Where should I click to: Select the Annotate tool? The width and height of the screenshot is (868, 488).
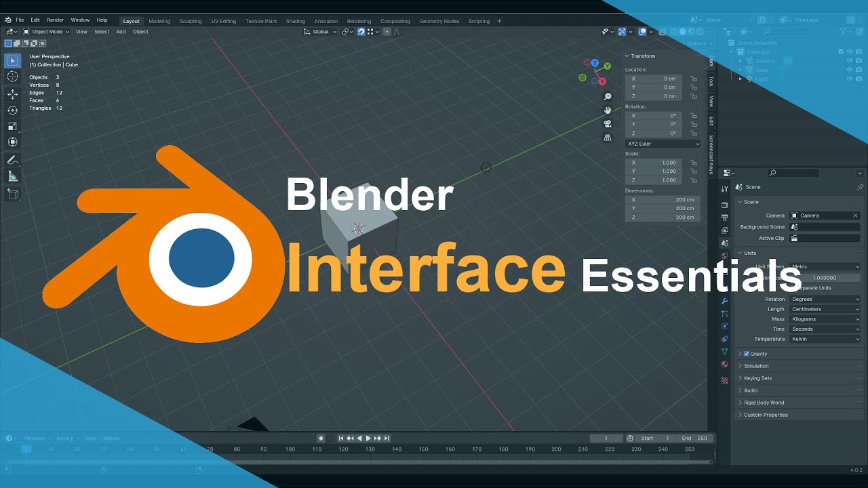click(12, 160)
